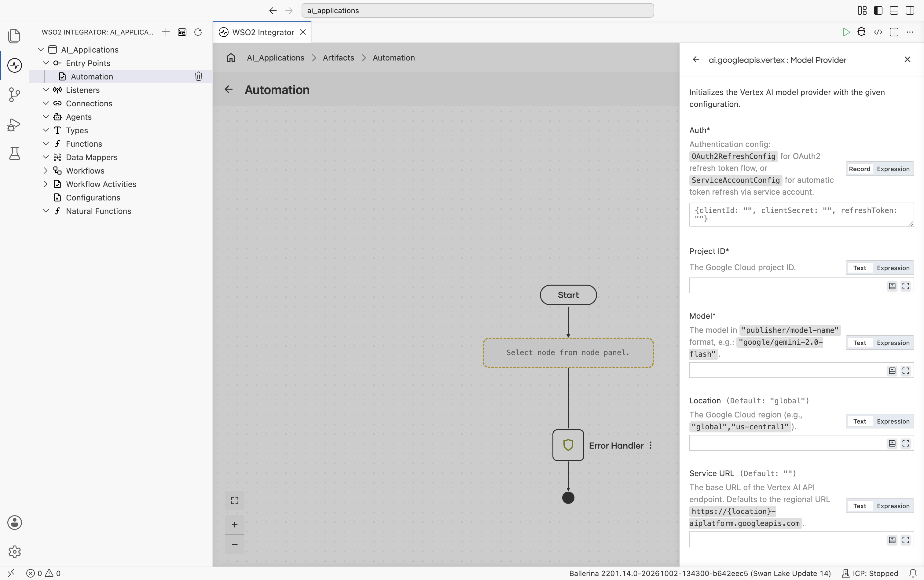Zoom in on the diagram
924x580 pixels.
click(x=234, y=524)
